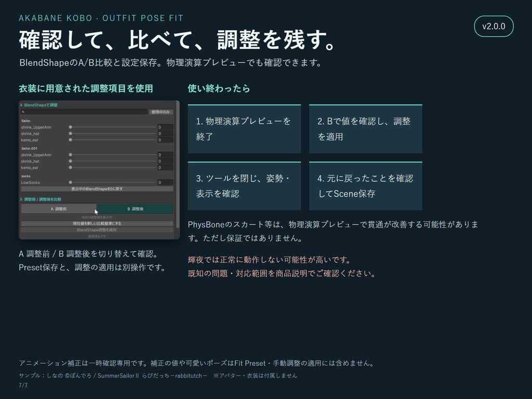The width and height of the screenshot is (532, 399).
Task: Select the A 調整前 comparison button
Action: [x=59, y=209]
